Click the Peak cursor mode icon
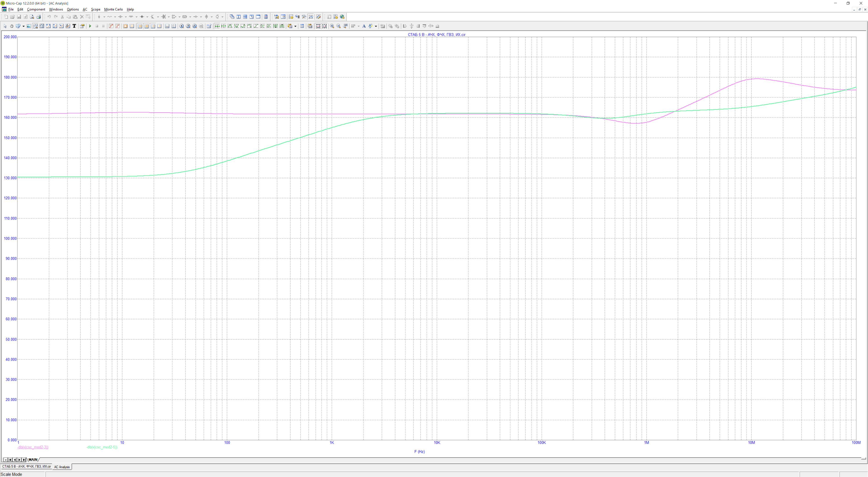This screenshot has height=477, width=868. 230,26
